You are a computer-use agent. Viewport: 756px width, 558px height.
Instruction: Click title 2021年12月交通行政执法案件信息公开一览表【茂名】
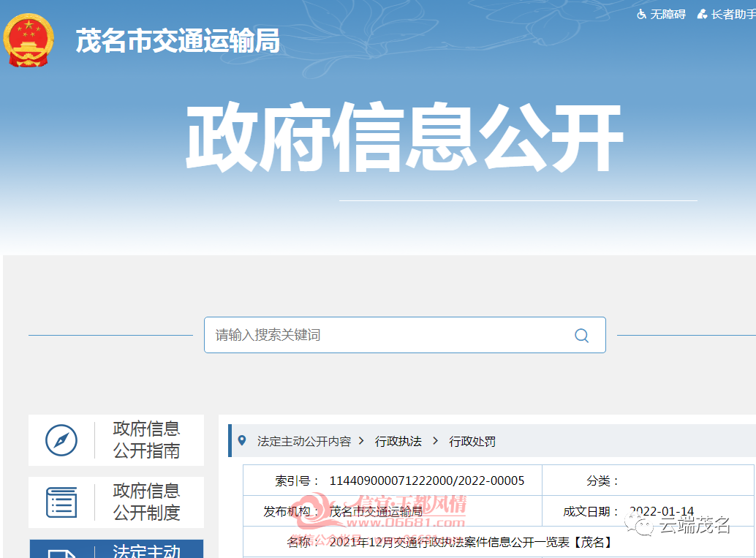[x=472, y=542]
